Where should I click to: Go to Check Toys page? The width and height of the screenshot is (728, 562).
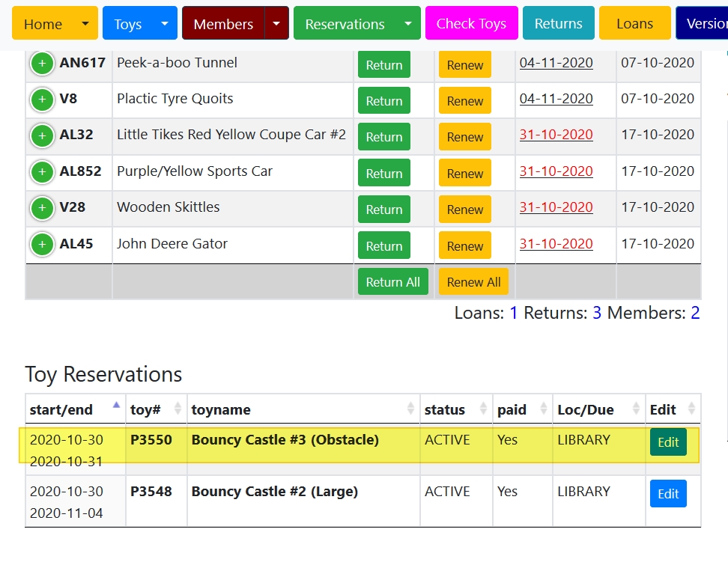[471, 24]
